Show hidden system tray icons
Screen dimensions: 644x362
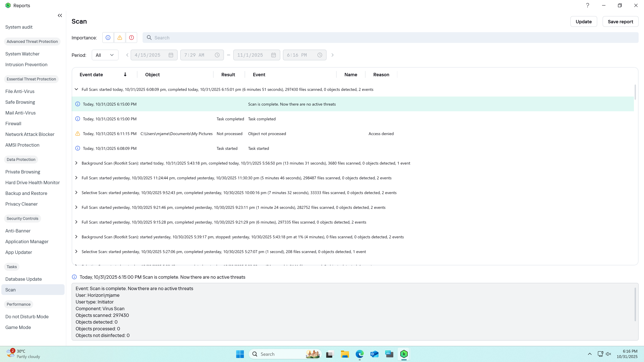coord(590,354)
